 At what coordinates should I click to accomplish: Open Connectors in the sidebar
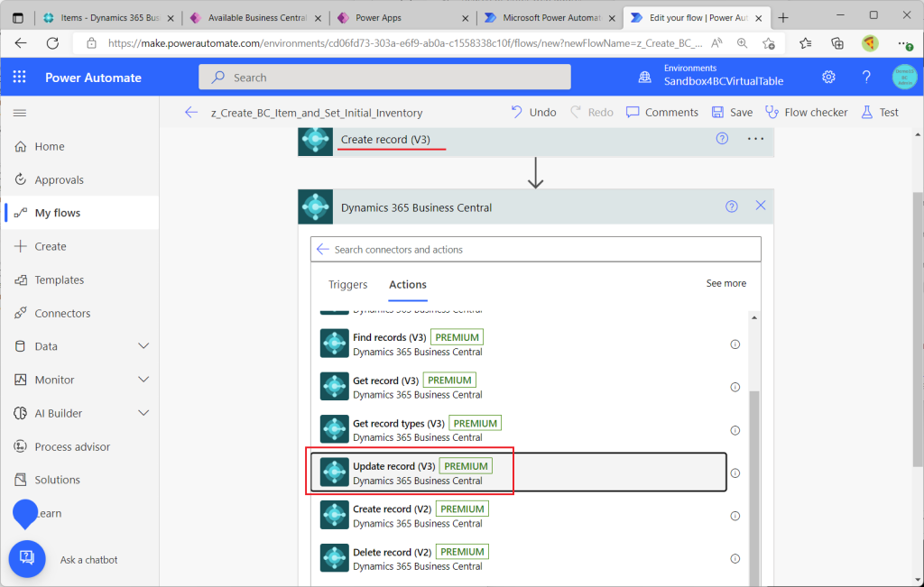[79, 313]
